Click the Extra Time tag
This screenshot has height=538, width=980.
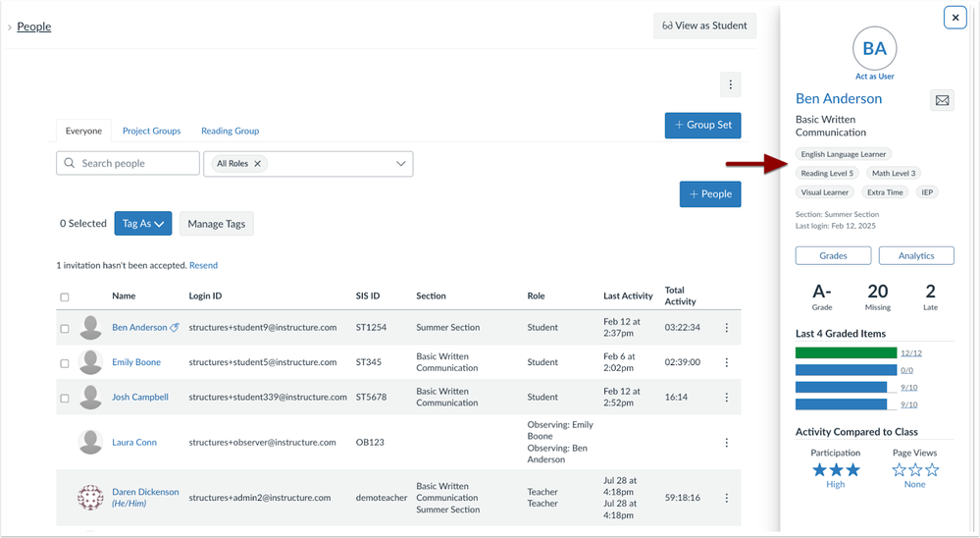[x=885, y=192]
